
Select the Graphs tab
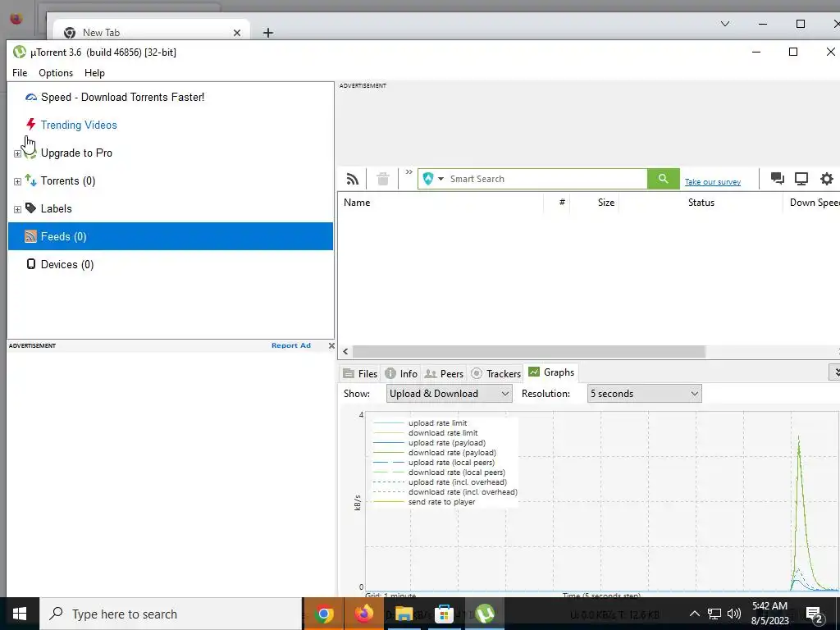pyautogui.click(x=551, y=372)
